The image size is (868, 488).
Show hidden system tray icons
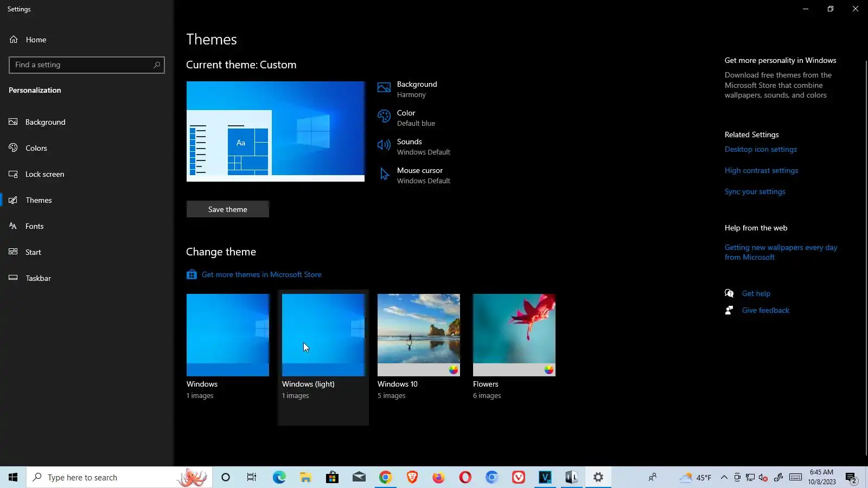724,477
